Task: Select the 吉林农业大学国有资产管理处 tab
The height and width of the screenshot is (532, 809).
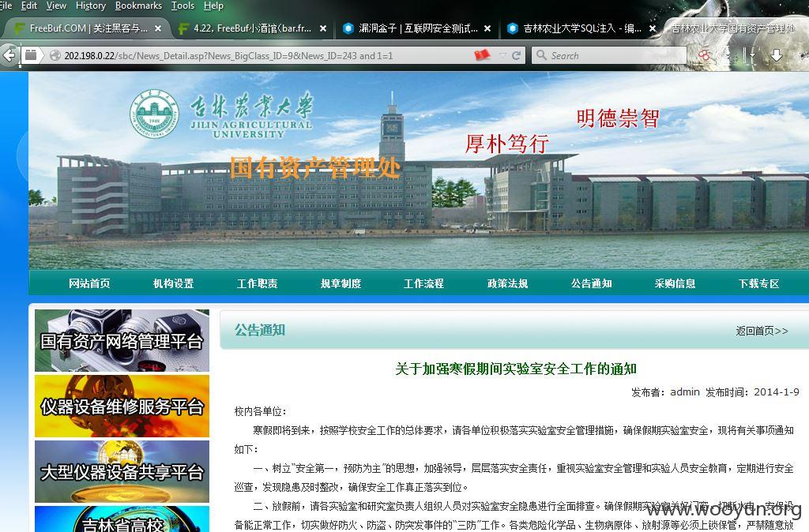Action: (x=736, y=28)
